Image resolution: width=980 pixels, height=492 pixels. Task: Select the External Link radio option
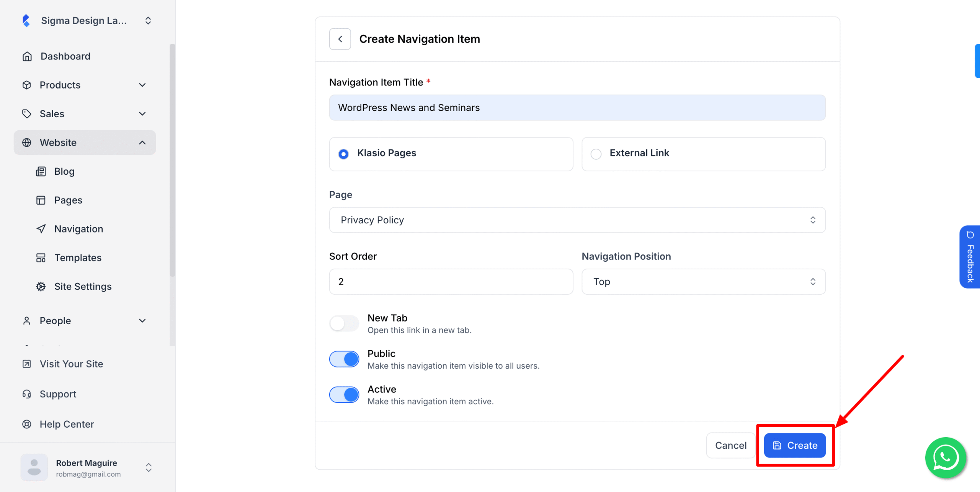tap(596, 154)
